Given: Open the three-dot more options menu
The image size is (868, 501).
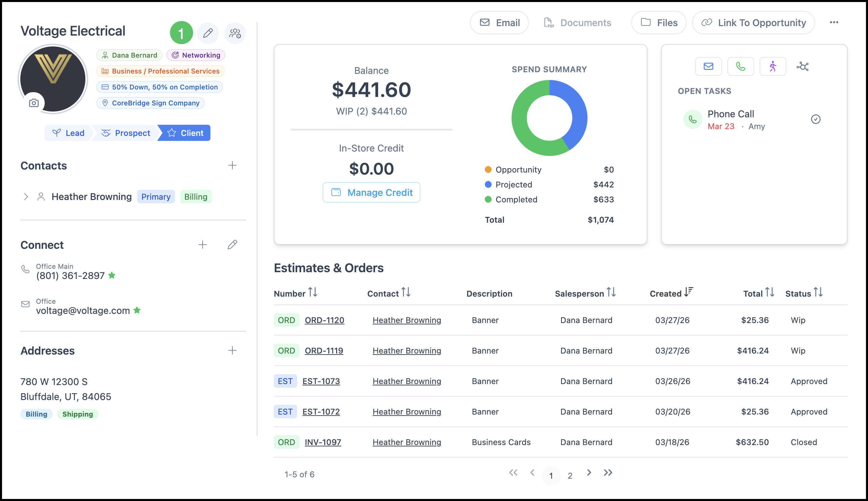Looking at the screenshot, I should click(833, 23).
